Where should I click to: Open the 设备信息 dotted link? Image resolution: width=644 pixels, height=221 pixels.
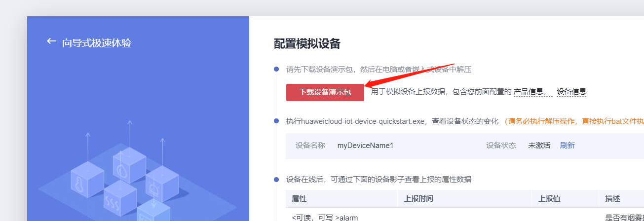click(x=571, y=92)
